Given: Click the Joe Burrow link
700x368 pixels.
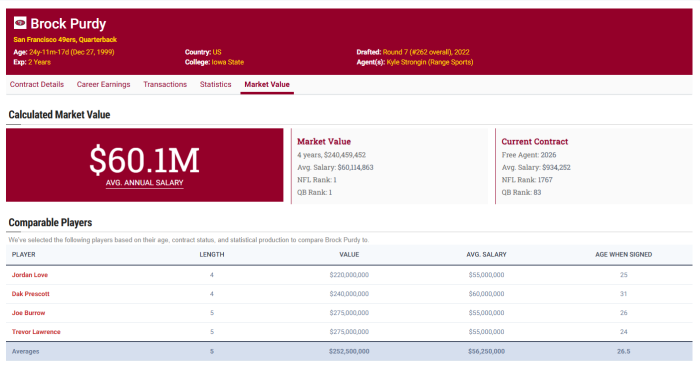Looking at the screenshot, I should (28, 313).
